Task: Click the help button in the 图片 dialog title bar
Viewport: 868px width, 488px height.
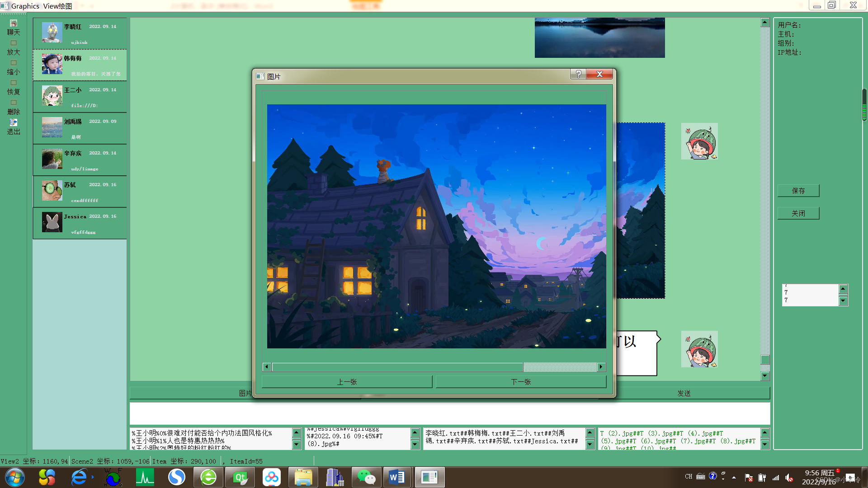Action: [578, 74]
